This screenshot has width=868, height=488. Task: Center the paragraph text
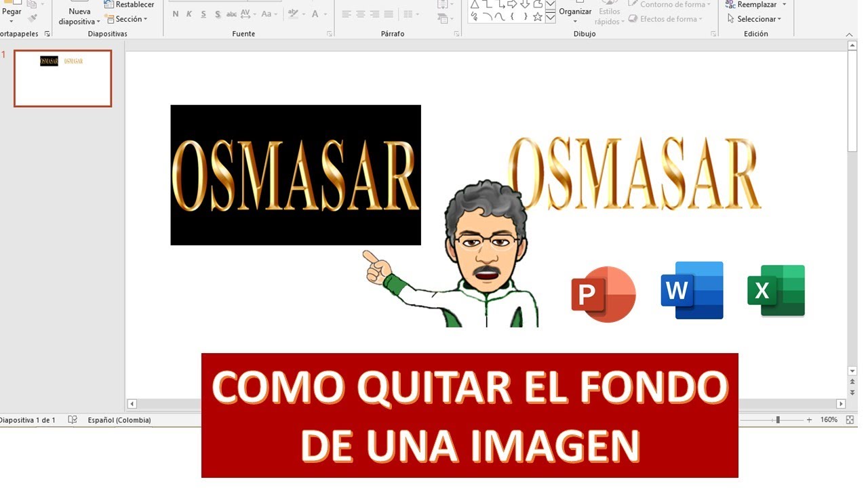tap(361, 14)
